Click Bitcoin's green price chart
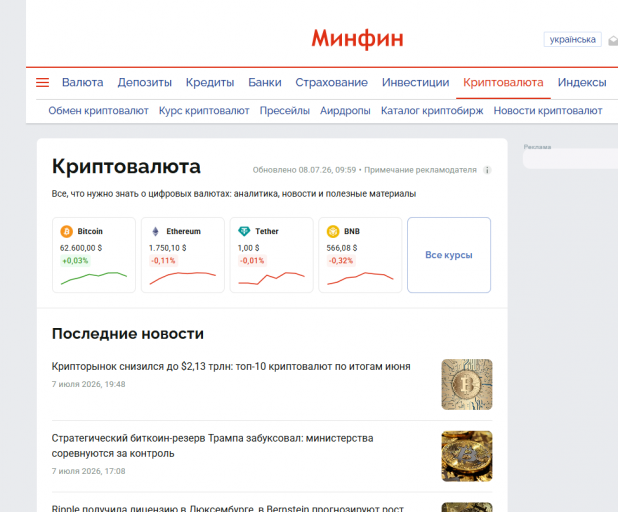 94,278
